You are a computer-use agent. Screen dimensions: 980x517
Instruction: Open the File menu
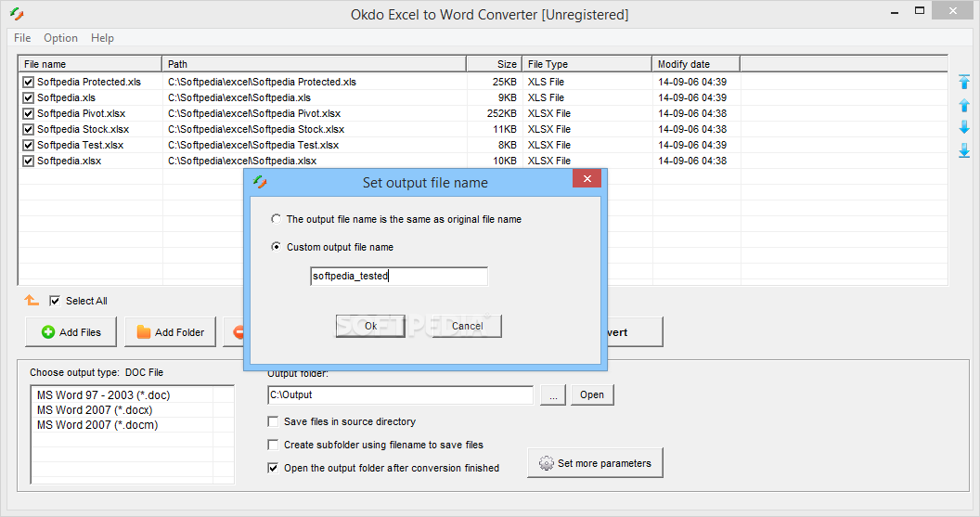[x=22, y=38]
